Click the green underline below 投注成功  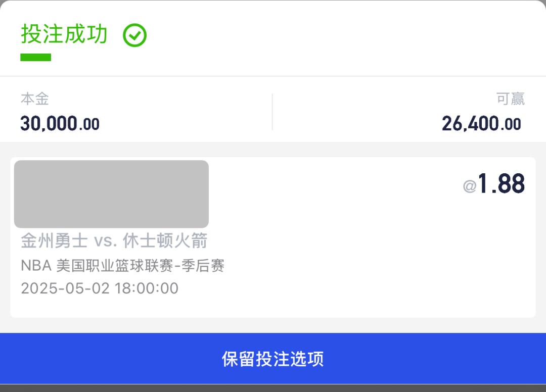35,58
